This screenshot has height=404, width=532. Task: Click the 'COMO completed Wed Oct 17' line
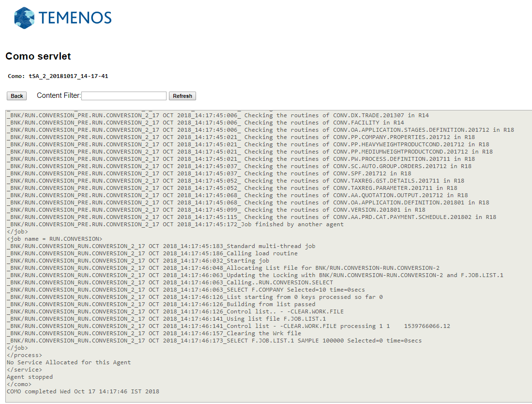tap(83, 391)
